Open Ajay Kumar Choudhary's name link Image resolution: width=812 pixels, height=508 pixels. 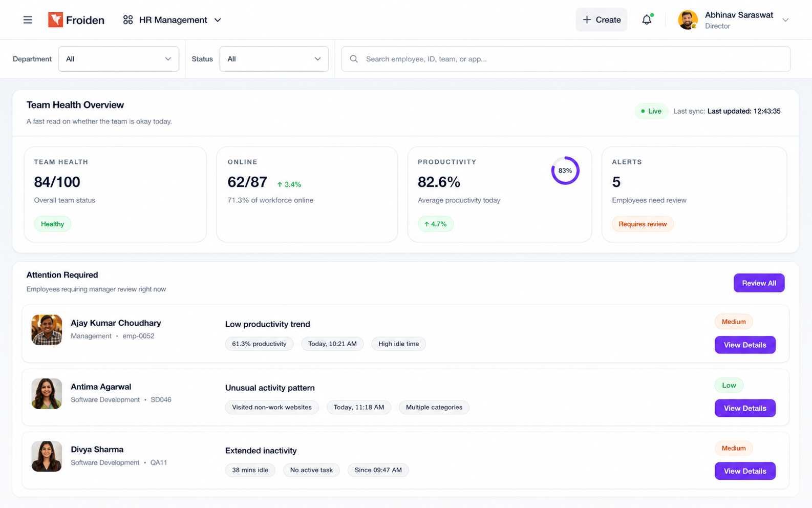click(116, 323)
